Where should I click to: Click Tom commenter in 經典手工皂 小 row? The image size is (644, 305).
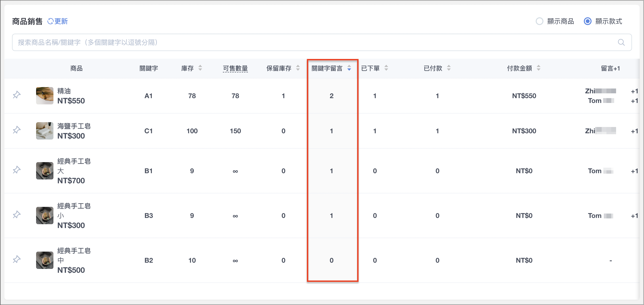pos(600,216)
